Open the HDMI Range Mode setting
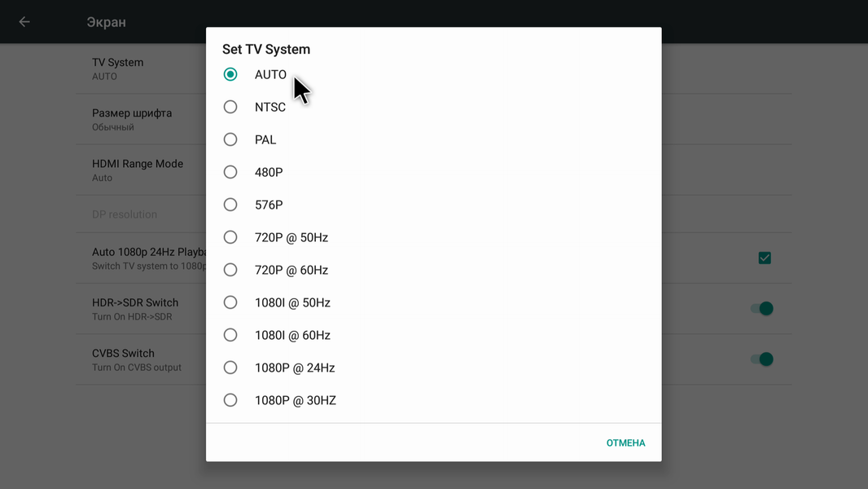868x489 pixels. 138,170
